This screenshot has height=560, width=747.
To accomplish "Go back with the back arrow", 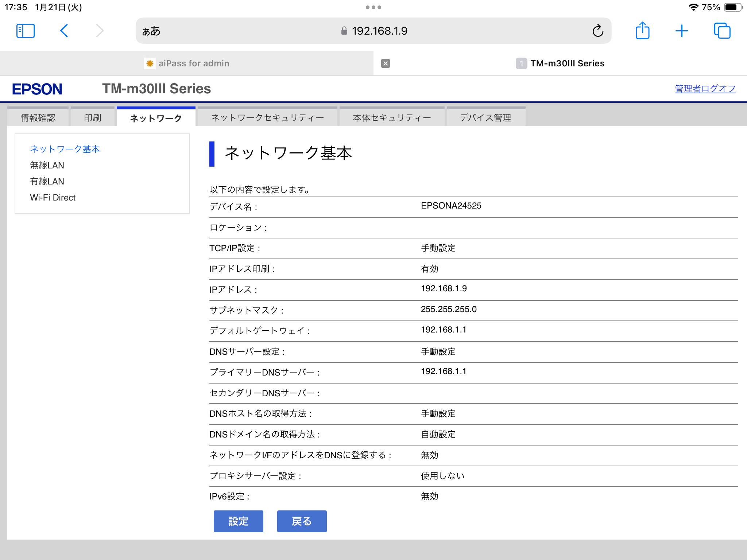I will 64,31.
